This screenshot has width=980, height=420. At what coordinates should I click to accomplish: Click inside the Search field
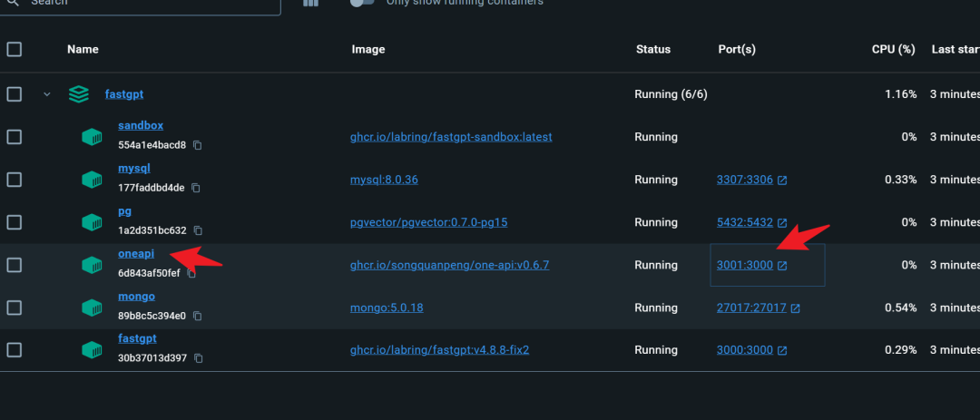point(145,5)
